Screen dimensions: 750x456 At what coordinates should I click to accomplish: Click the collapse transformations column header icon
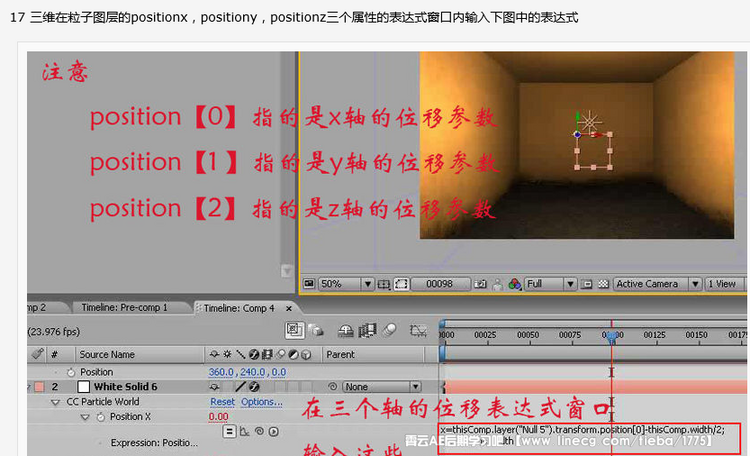click(227, 355)
